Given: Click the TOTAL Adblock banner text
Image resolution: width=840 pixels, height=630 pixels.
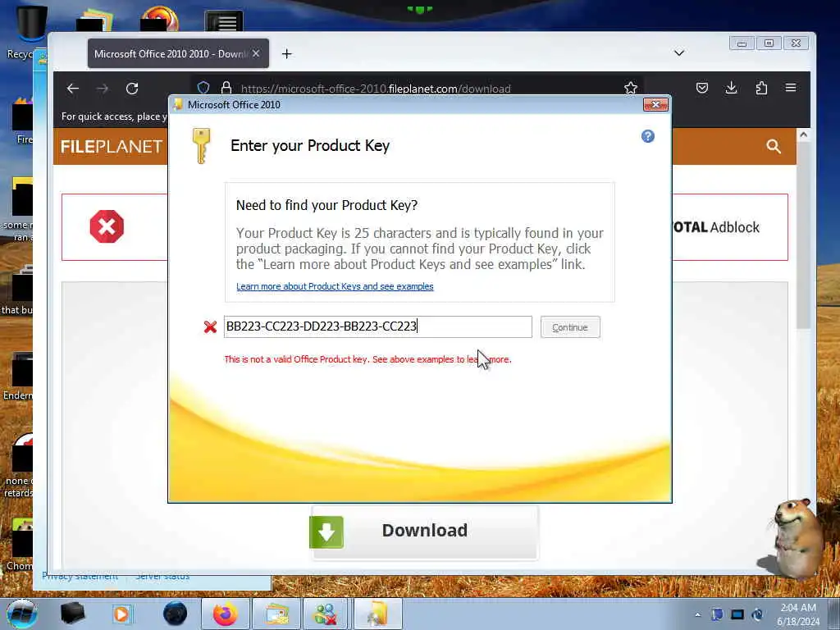Looking at the screenshot, I should pyautogui.click(x=715, y=227).
